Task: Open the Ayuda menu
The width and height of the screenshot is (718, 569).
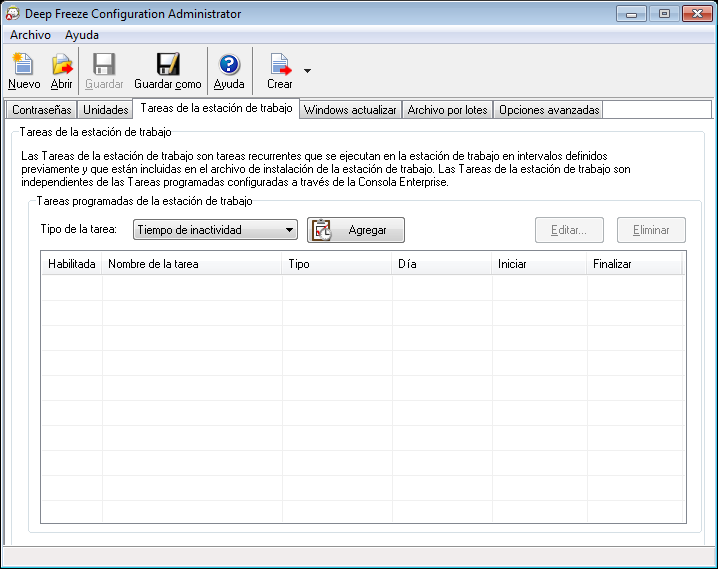Action: pyautogui.click(x=82, y=35)
